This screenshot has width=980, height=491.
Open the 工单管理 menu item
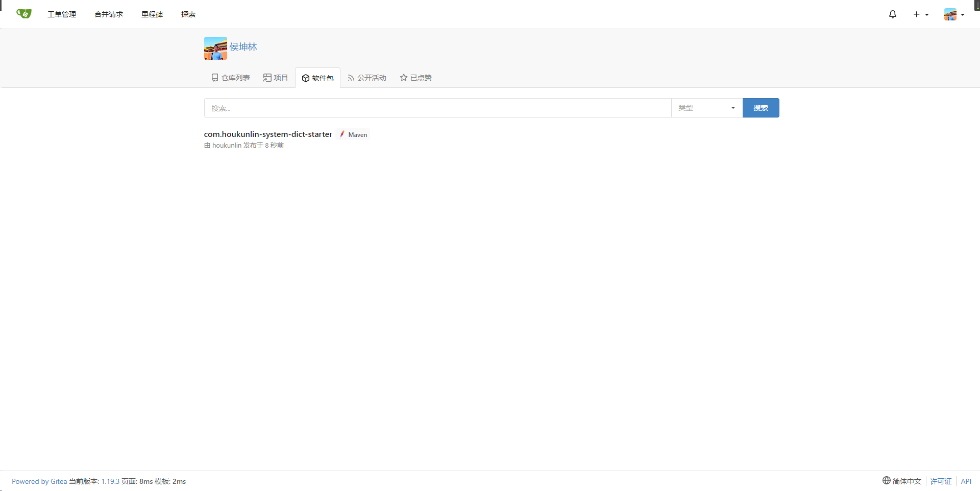pos(62,14)
